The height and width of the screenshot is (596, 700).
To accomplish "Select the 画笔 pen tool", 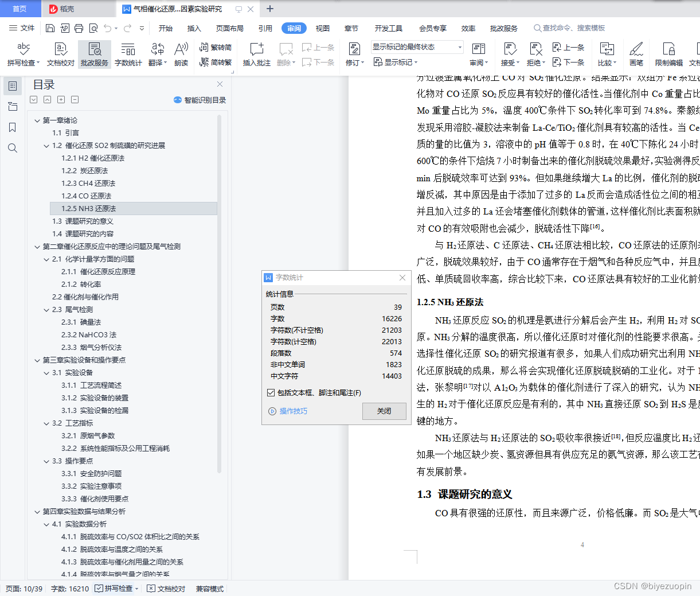I will [x=636, y=54].
